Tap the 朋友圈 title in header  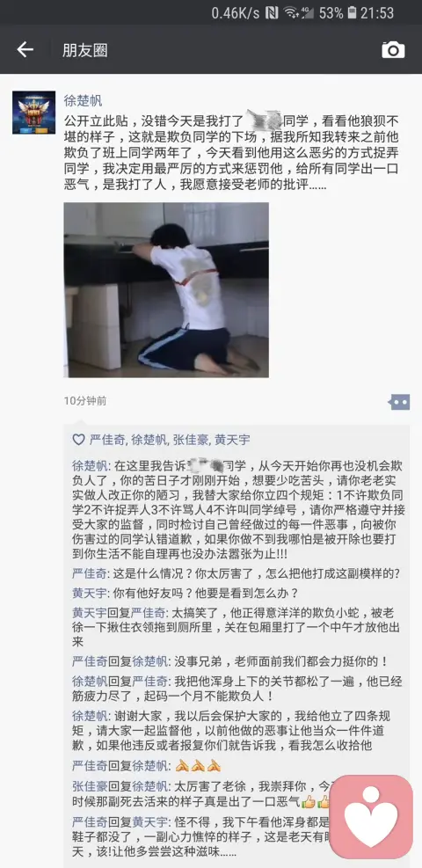[x=84, y=50]
